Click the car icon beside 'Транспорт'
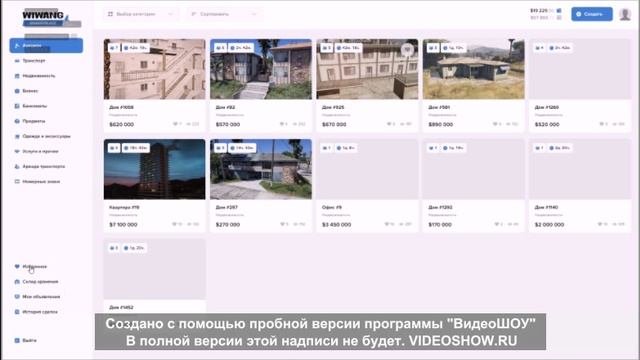The height and width of the screenshot is (360, 640). [x=17, y=61]
